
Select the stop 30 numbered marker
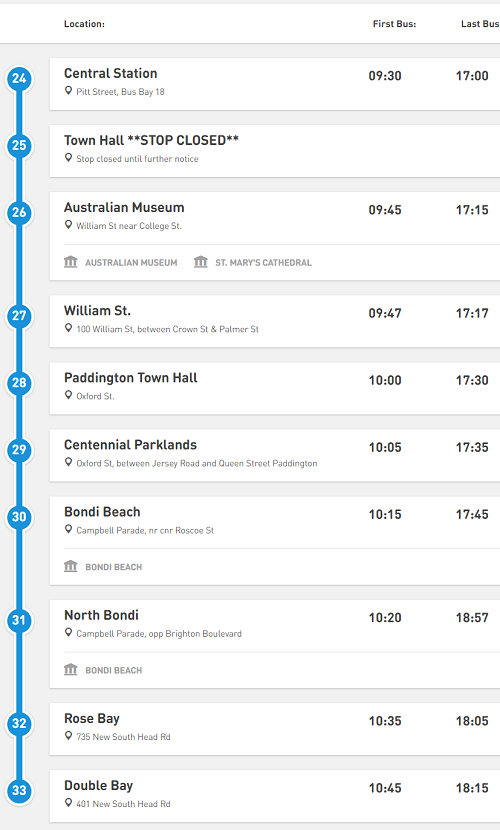(x=19, y=517)
